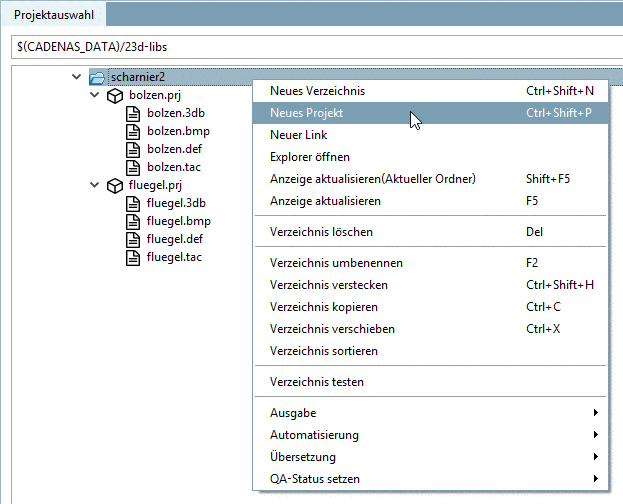The image size is (623, 504).
Task: Click the bolzen.tac file icon
Action: coord(133,168)
